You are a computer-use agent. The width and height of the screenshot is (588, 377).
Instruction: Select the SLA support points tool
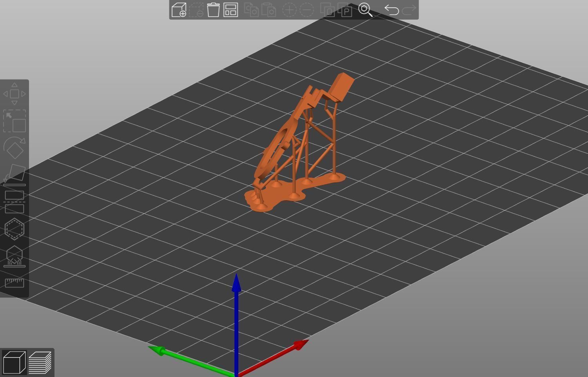15,256
